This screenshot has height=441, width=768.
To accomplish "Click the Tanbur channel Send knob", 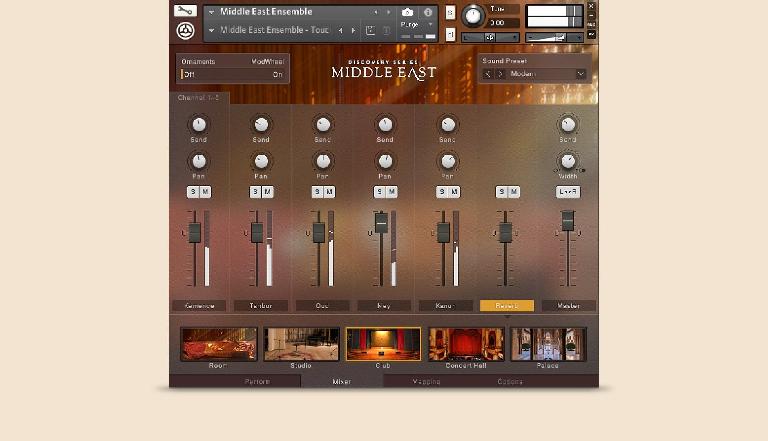I will (x=261, y=124).
